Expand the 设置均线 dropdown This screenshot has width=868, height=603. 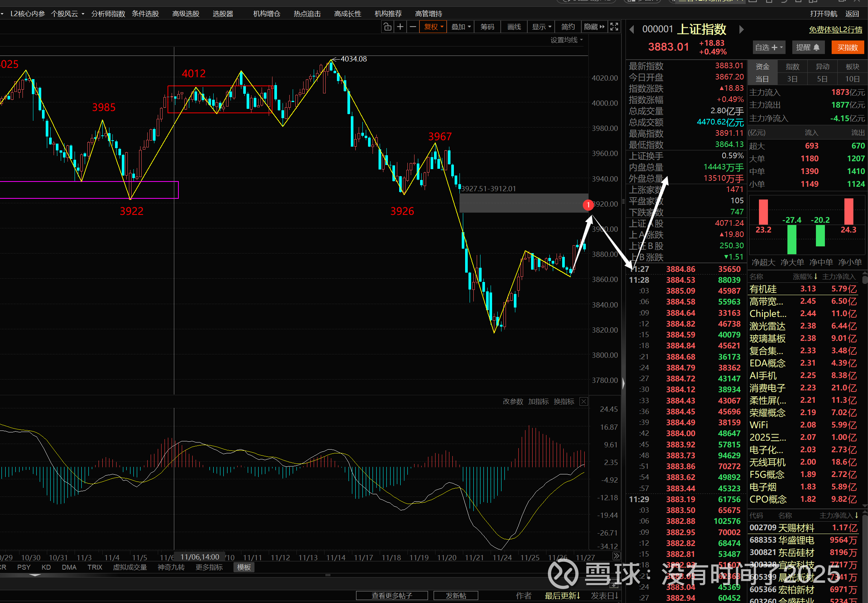pyautogui.click(x=566, y=40)
